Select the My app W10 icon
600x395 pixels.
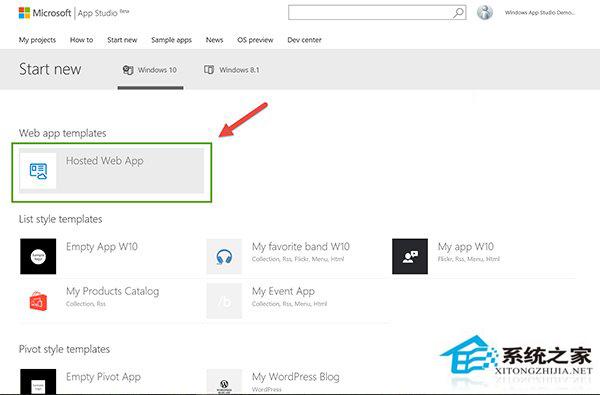coord(410,256)
